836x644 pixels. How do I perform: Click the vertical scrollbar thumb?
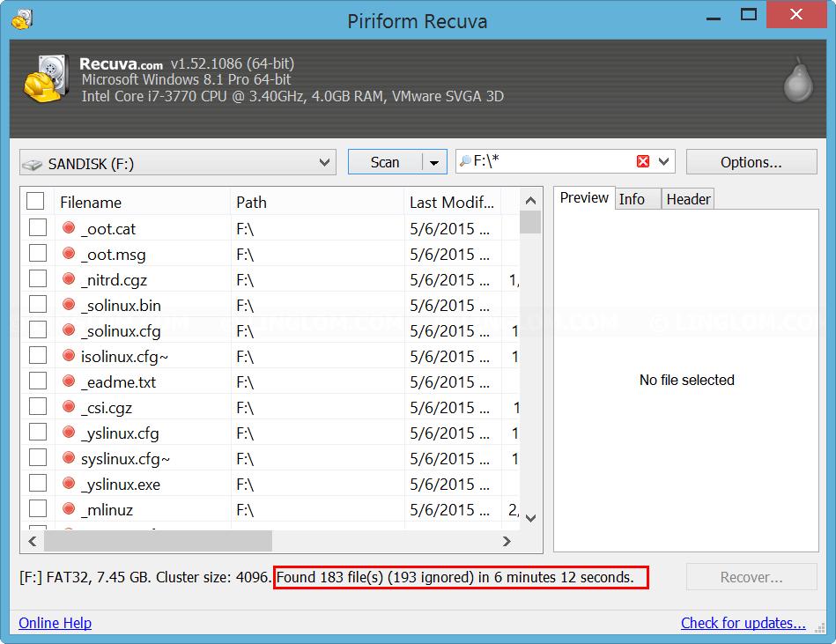point(530,222)
